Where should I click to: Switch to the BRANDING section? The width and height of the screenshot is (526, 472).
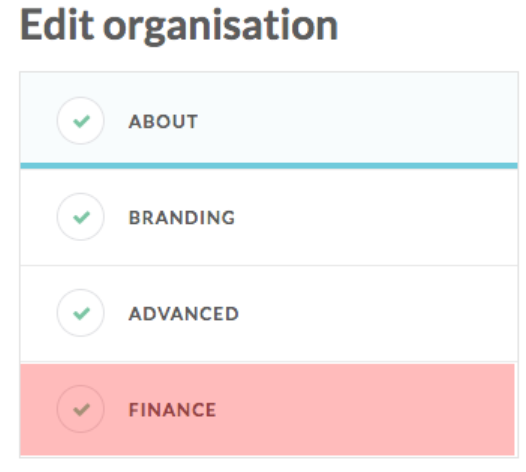coord(182,217)
